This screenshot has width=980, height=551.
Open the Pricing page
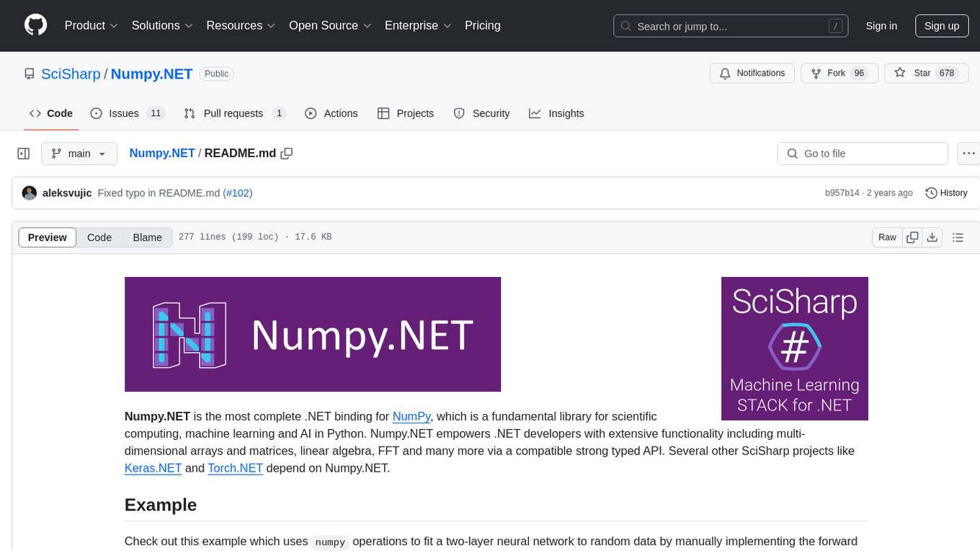pos(483,25)
